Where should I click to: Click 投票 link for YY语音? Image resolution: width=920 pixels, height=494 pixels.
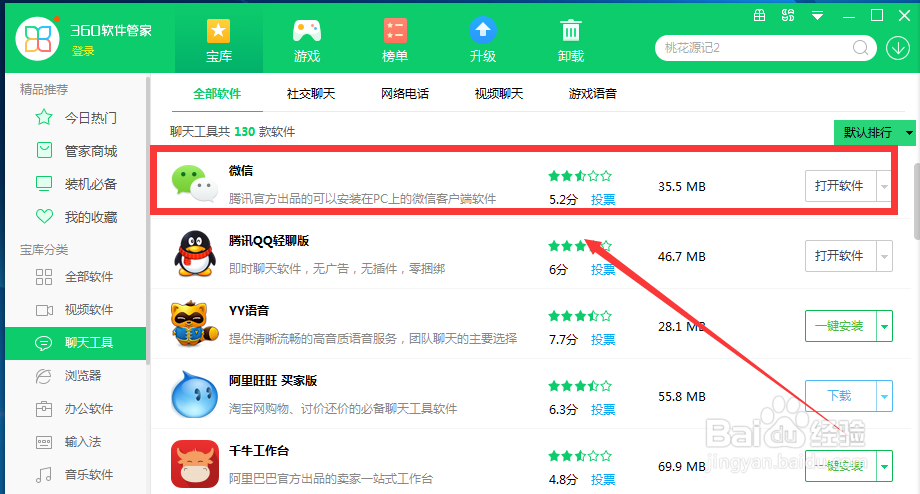[603, 340]
